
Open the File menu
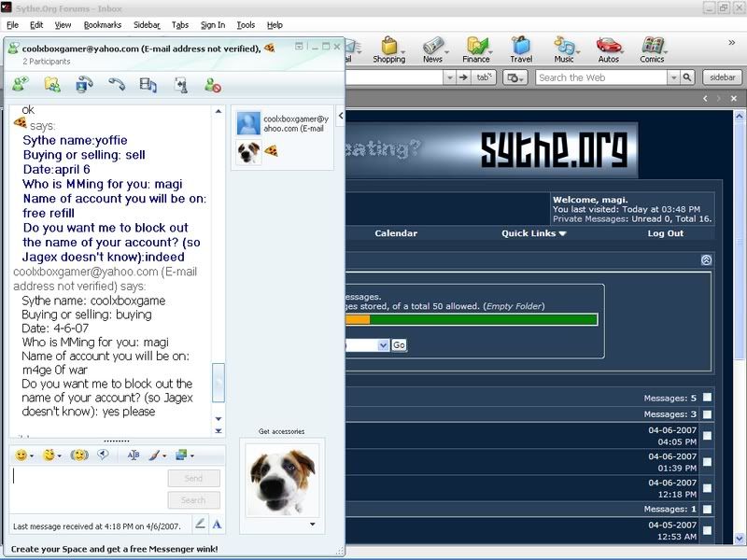(x=13, y=25)
